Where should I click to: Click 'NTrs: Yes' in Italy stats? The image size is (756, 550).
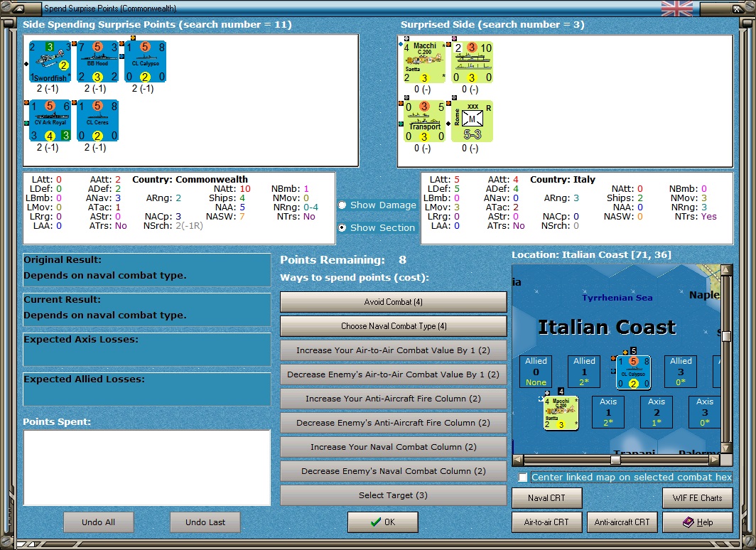pos(696,217)
